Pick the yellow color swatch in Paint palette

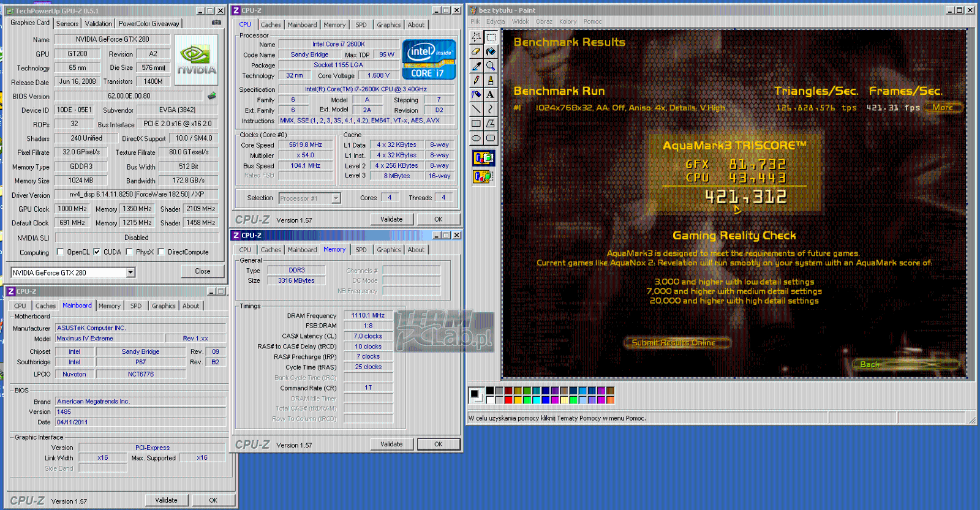point(518,400)
